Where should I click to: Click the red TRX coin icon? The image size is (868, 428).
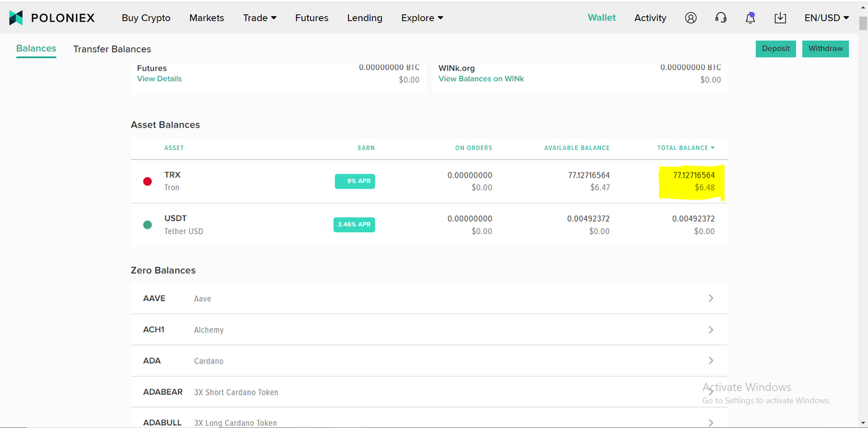tap(147, 181)
